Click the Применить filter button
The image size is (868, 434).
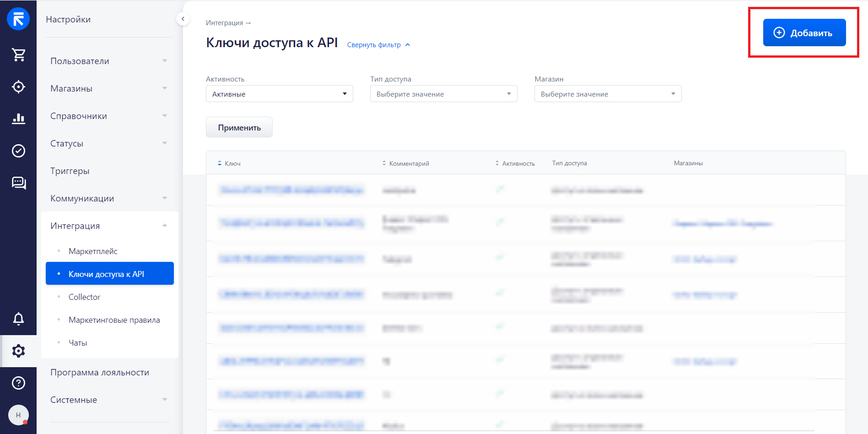coord(239,127)
